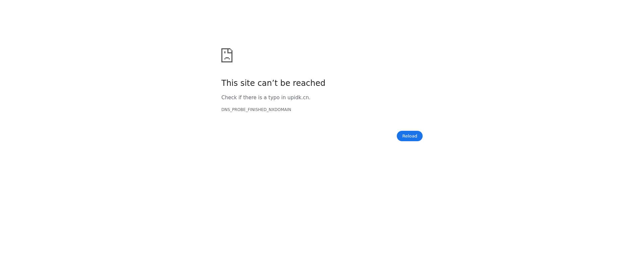Click the sad page error icon
This screenshot has width=644, height=272.
tap(227, 55)
